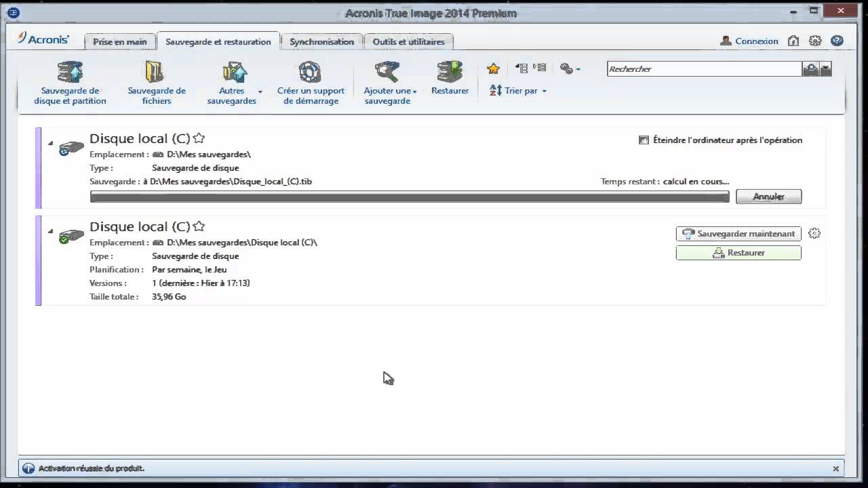The width and height of the screenshot is (868, 488).
Task: Open gear options for second backup
Action: [814, 233]
